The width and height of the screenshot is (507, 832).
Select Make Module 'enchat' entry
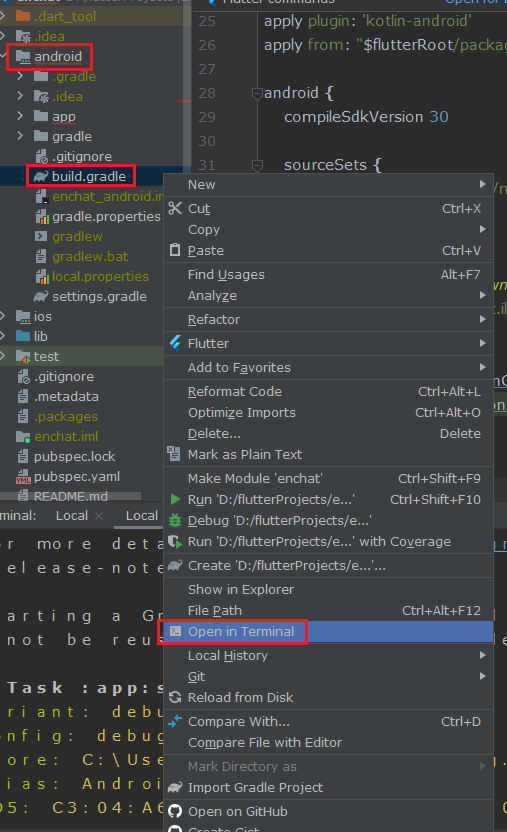click(329, 479)
